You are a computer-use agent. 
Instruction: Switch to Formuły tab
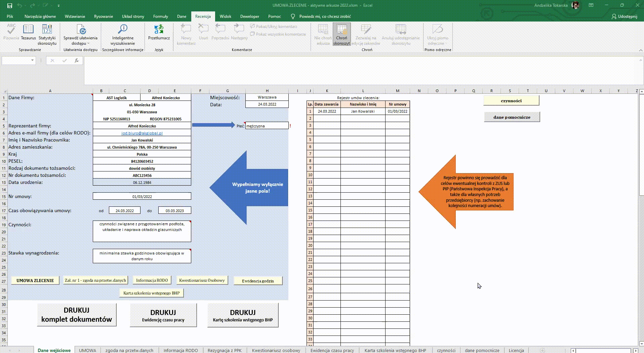(161, 16)
